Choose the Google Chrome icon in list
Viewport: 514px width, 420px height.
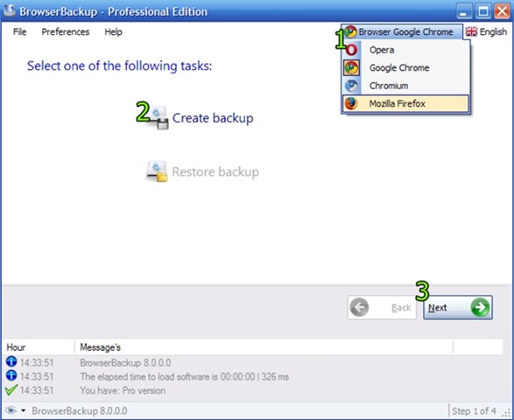coord(351,68)
